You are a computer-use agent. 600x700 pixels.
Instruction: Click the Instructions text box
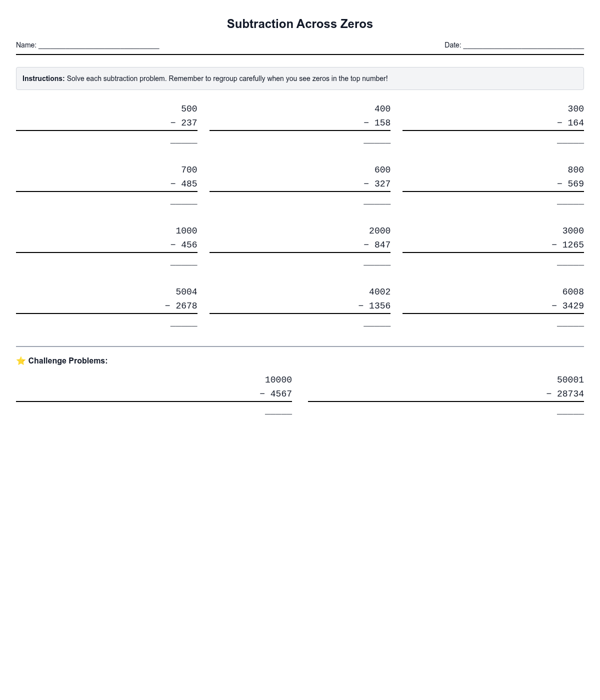tap(299, 78)
